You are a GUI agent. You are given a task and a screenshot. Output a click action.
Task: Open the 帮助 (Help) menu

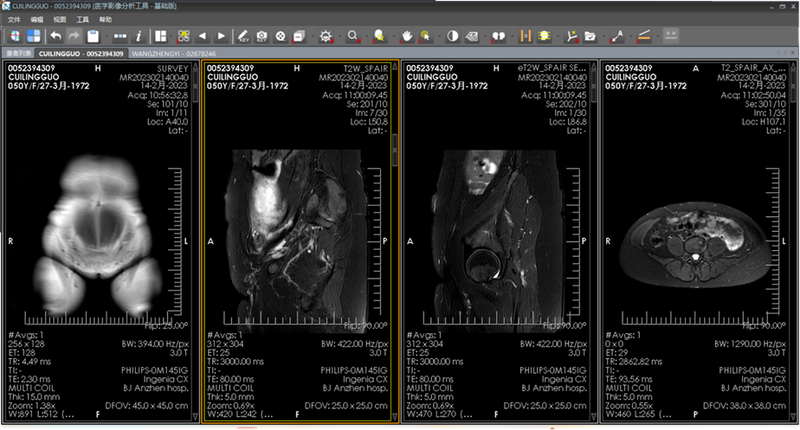click(x=106, y=19)
